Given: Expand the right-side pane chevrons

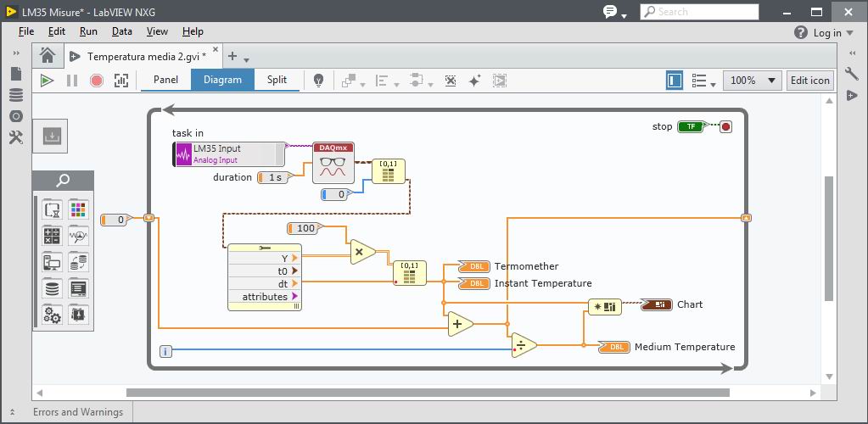Looking at the screenshot, I should point(852,53).
